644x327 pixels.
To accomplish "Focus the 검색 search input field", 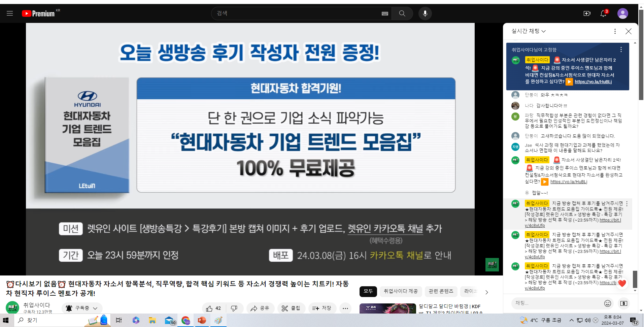I will (x=298, y=13).
